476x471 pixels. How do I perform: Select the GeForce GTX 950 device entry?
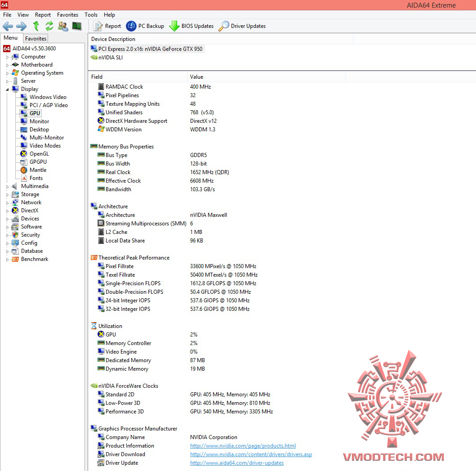click(147, 49)
